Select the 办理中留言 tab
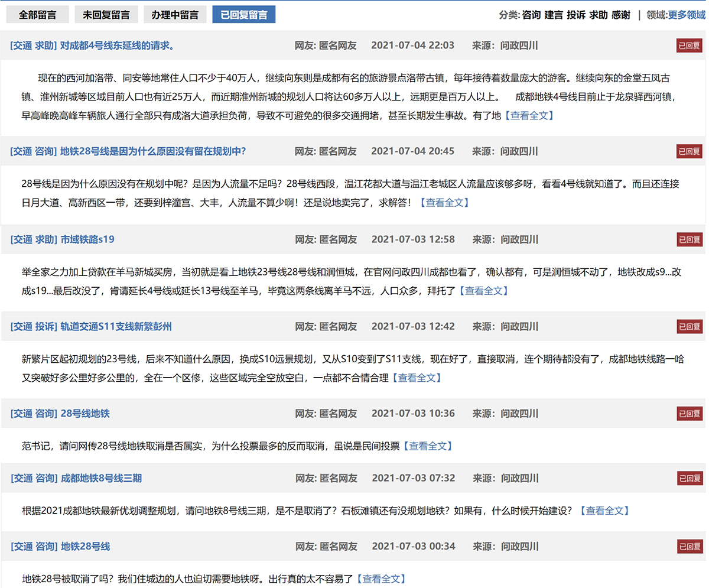 (x=174, y=15)
